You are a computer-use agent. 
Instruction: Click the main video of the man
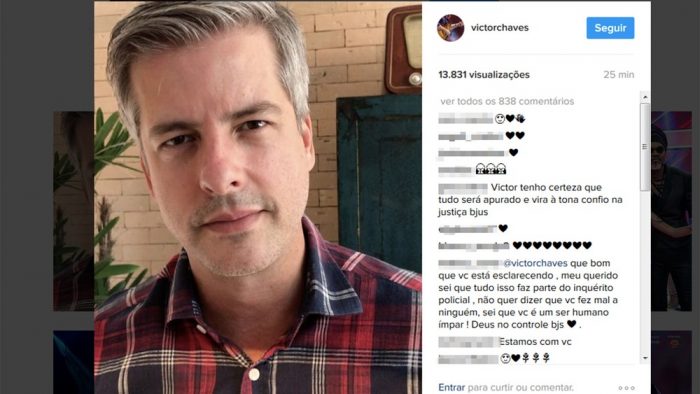[258, 197]
